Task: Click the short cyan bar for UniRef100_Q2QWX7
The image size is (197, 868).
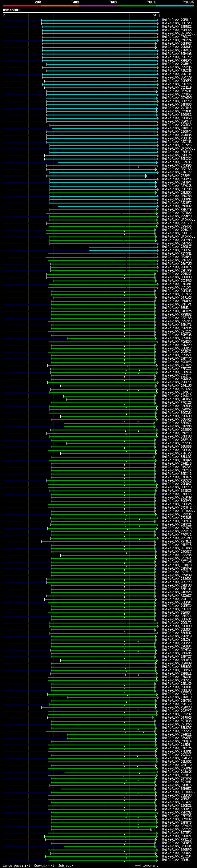Action: point(124,247)
